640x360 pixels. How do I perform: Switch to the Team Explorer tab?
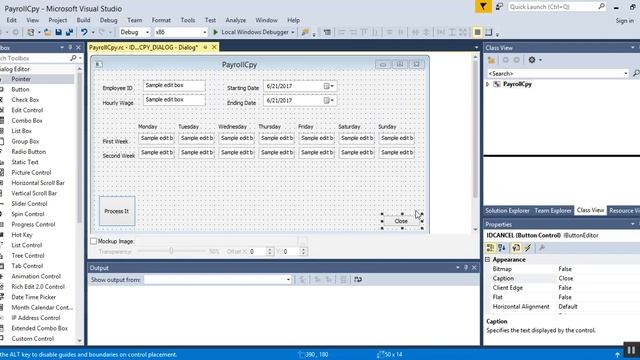point(553,211)
